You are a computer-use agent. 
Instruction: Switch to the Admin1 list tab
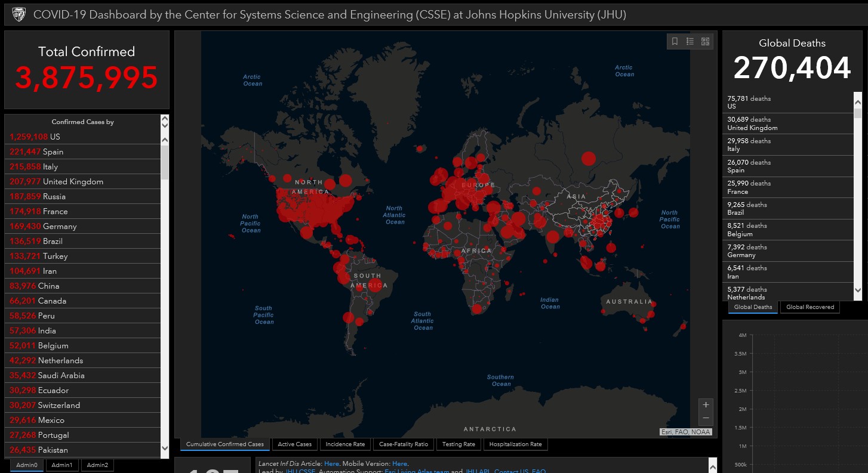[x=62, y=465]
